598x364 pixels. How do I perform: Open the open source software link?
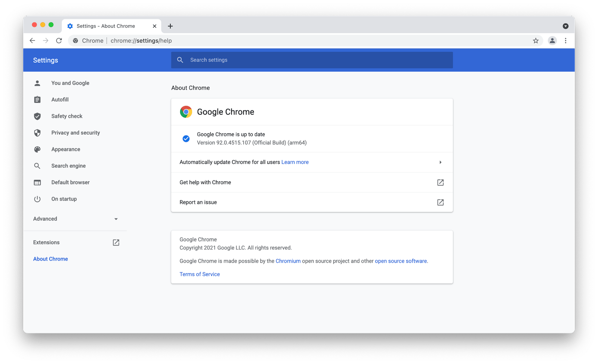[x=401, y=261]
